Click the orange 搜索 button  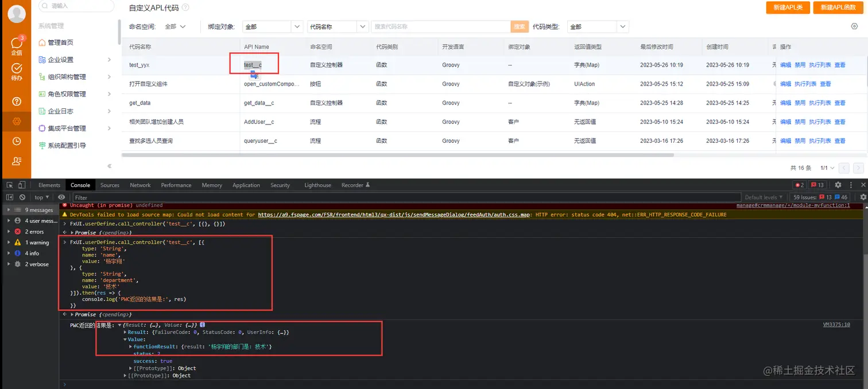tap(519, 26)
